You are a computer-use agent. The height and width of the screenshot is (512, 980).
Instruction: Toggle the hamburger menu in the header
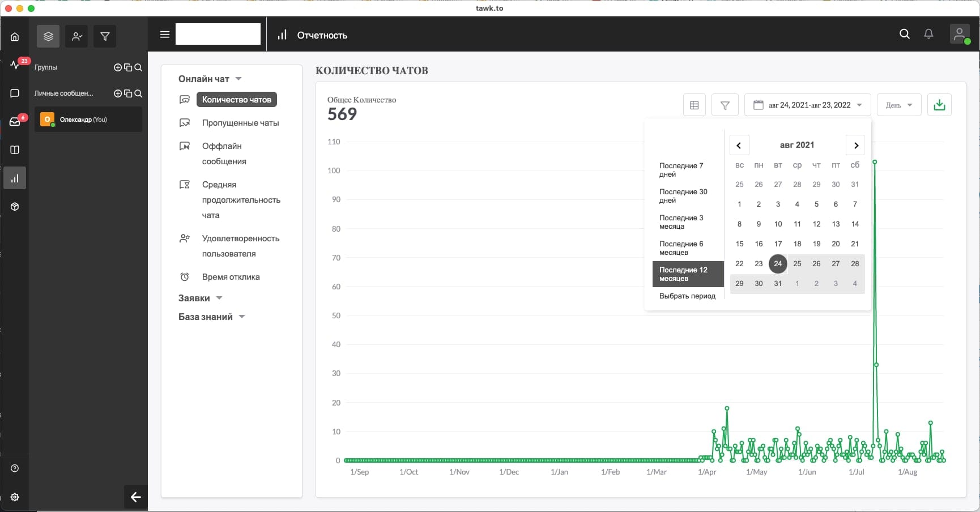pos(165,35)
